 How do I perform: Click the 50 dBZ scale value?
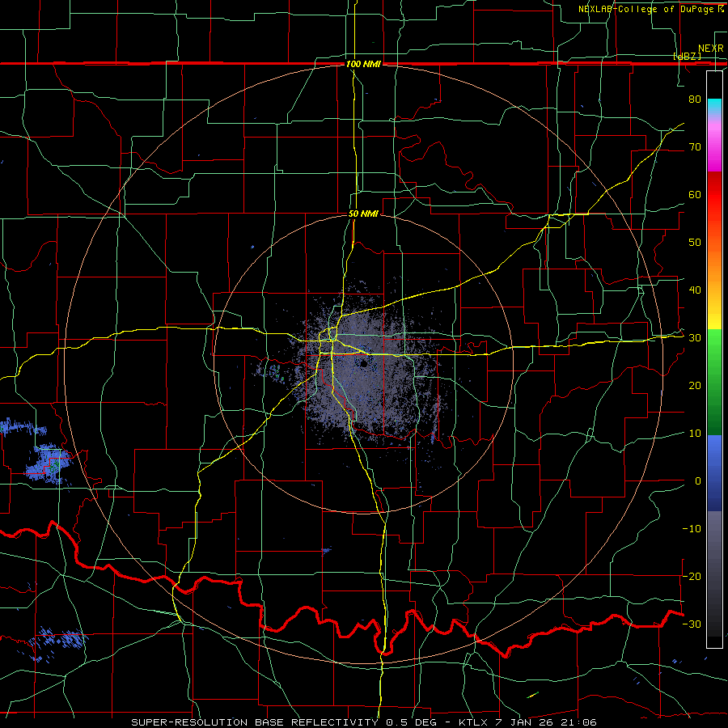click(x=695, y=243)
